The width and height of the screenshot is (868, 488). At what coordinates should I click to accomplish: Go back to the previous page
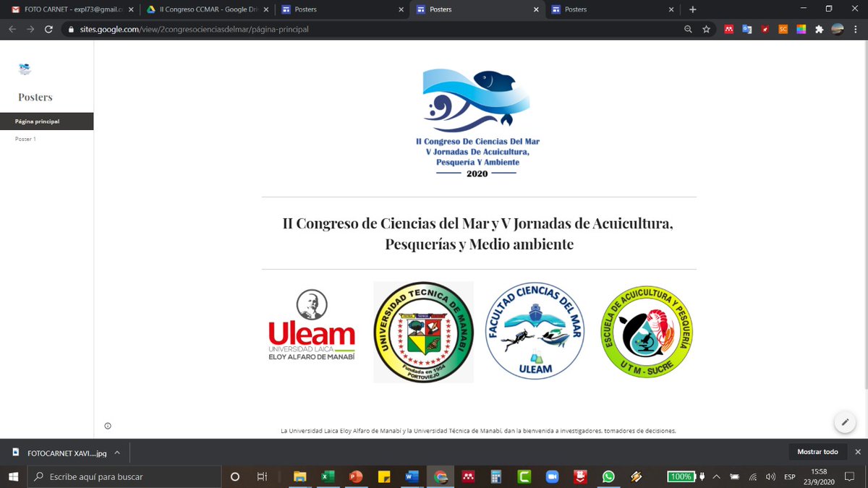tap(12, 30)
